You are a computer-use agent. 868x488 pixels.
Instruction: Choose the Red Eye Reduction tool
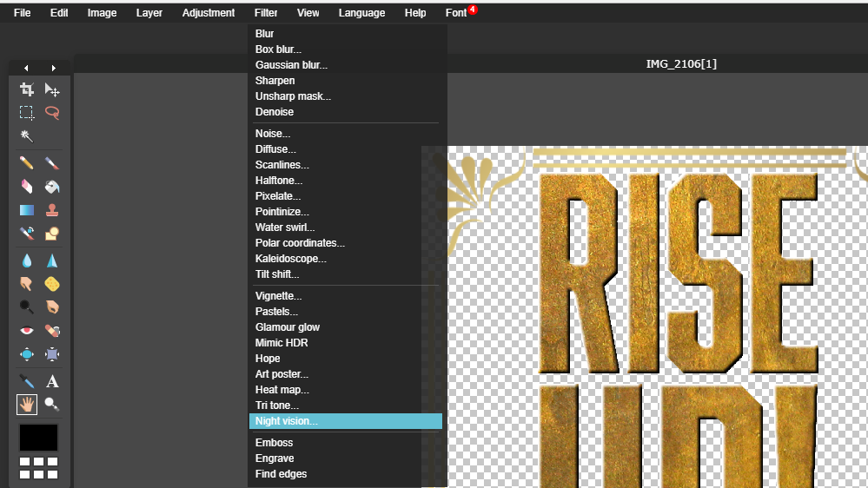27,331
